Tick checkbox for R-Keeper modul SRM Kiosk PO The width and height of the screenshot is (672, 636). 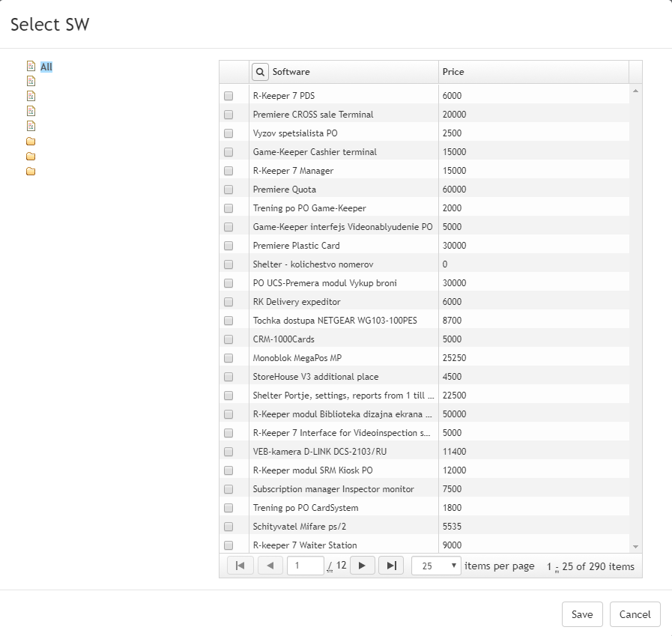(228, 470)
